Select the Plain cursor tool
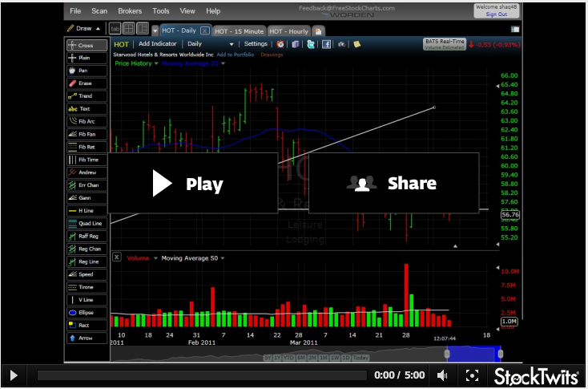 coord(87,59)
